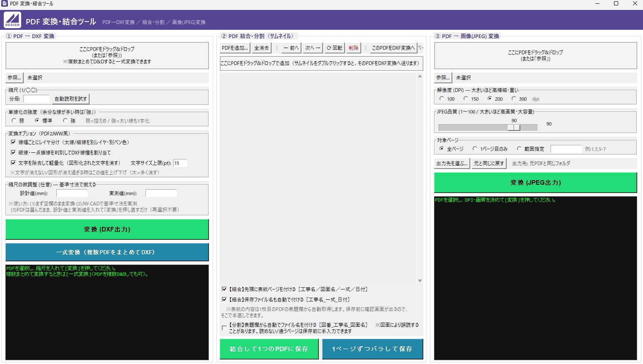Maximize the PDF 変換・結合ツール window

[x=616, y=3]
